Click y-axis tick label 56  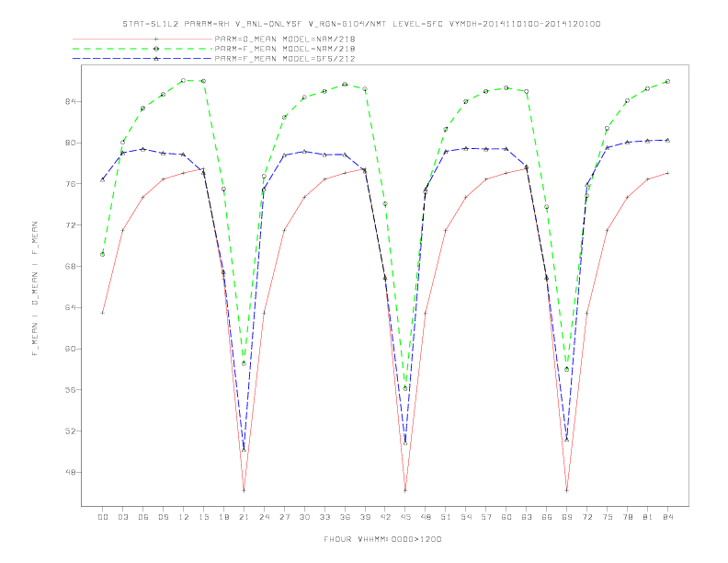70,390
